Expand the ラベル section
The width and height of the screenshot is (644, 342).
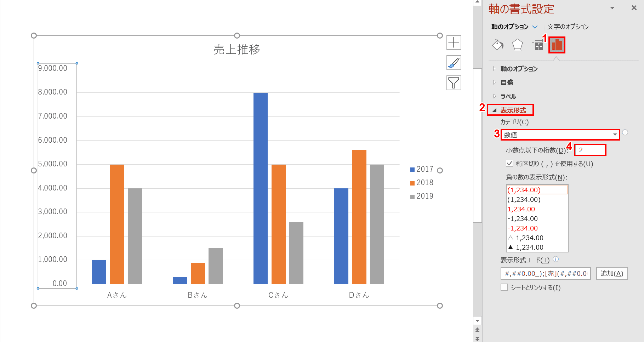tap(508, 96)
